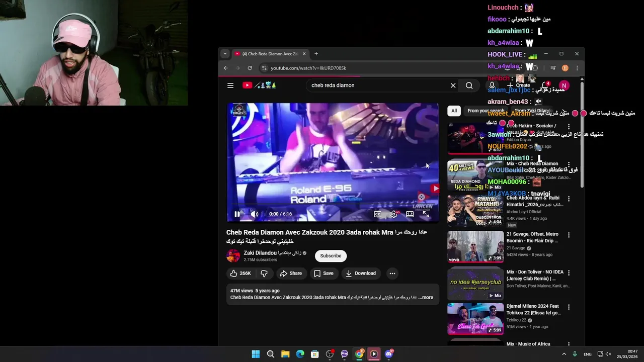Switch to Chrome in the taskbar
The height and width of the screenshot is (362, 644).
[x=359, y=354]
